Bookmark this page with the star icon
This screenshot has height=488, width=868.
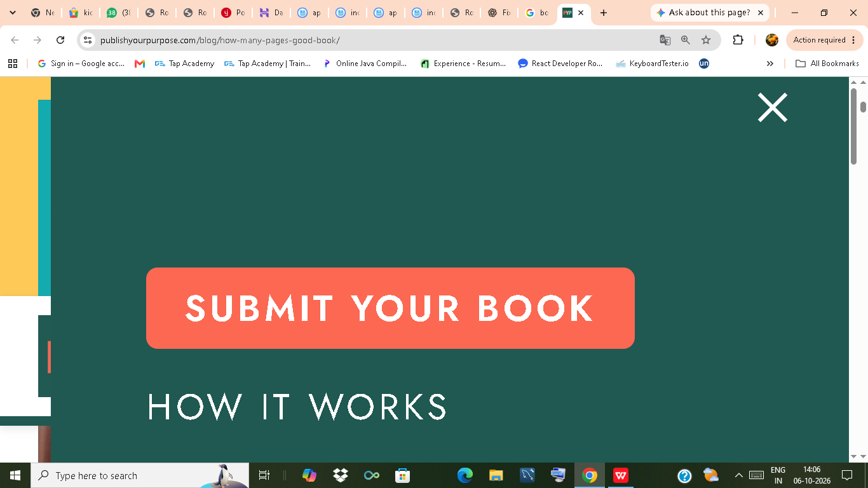pos(706,40)
